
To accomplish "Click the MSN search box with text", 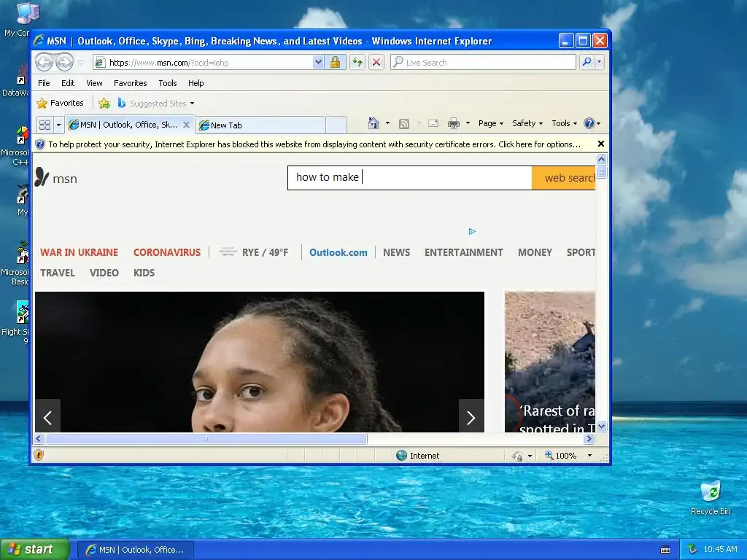I will click(x=410, y=178).
